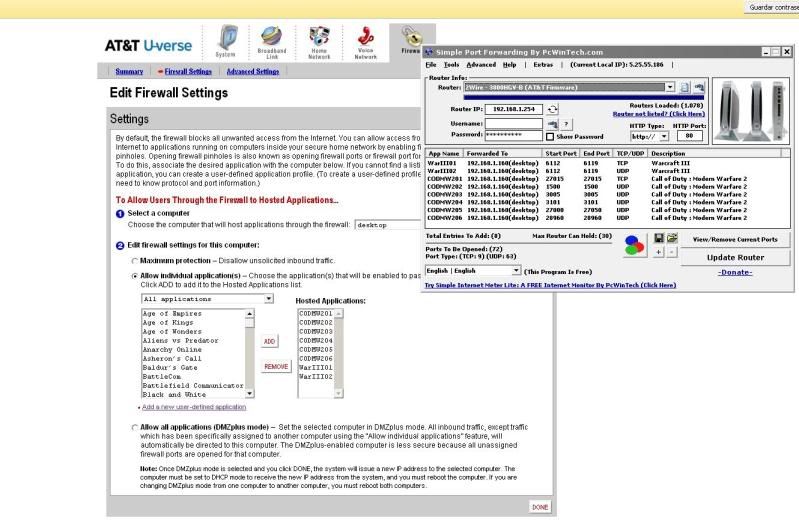Image resolution: width=799 pixels, height=524 pixels.
Task: Open the Router not listed? (Click Here) link
Action: coord(658,114)
